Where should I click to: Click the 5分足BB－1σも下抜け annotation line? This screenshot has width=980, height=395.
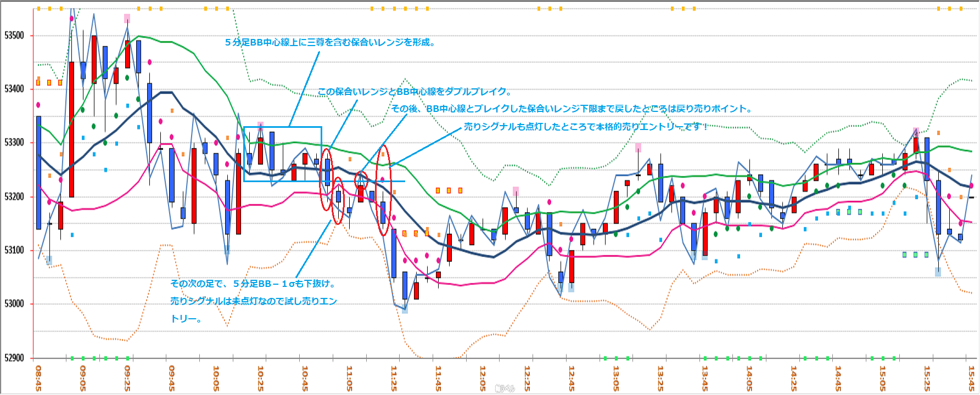point(253,284)
